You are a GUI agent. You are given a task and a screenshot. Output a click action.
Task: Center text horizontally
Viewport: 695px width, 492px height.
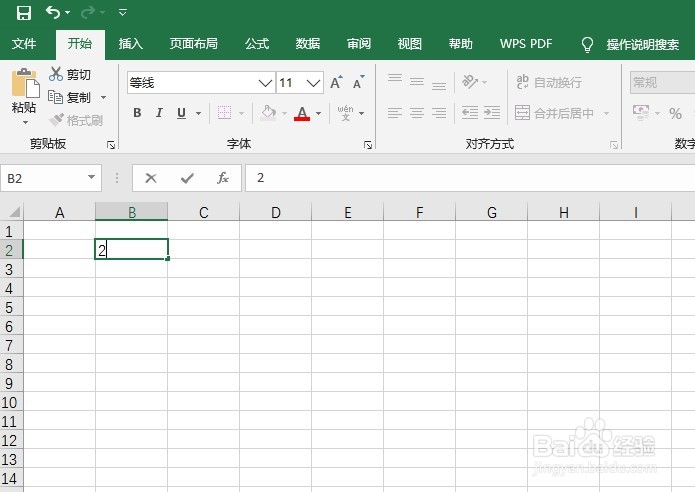point(417,113)
